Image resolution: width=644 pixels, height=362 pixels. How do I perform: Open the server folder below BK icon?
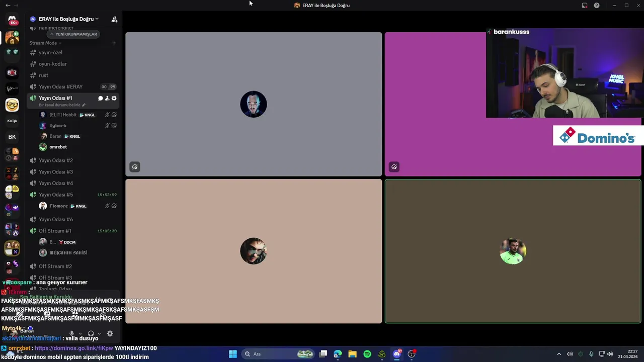[12, 154]
